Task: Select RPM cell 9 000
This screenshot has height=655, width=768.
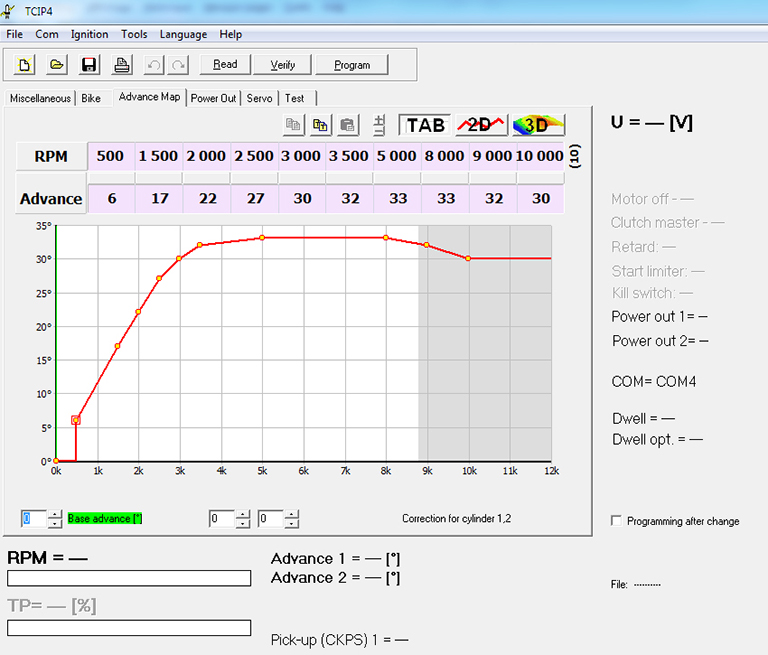Action: pos(493,156)
